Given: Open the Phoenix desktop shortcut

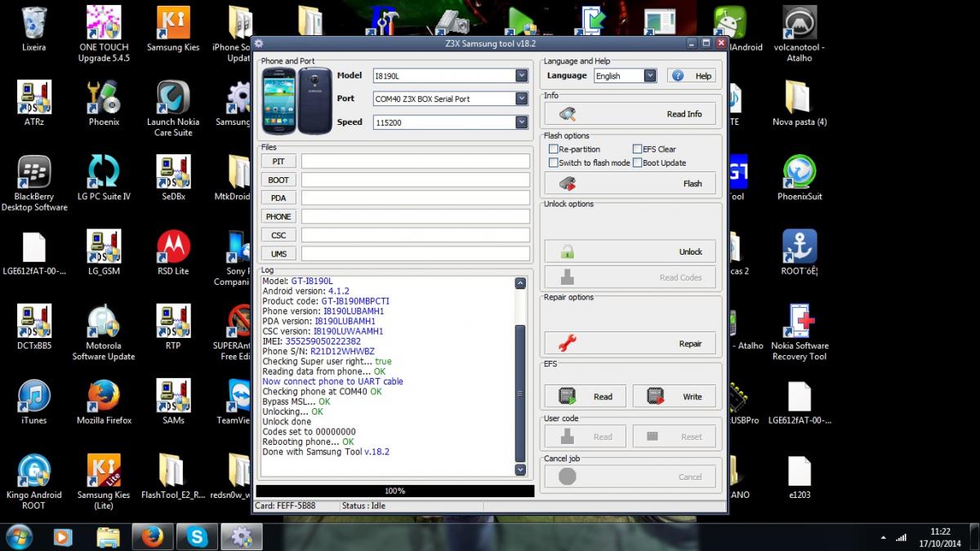Looking at the screenshot, I should click(x=104, y=104).
